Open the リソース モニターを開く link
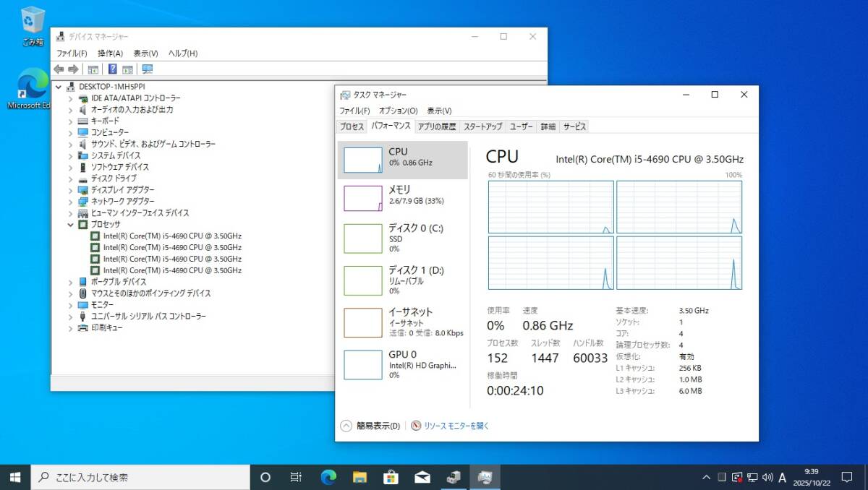This screenshot has height=490, width=868. point(456,426)
